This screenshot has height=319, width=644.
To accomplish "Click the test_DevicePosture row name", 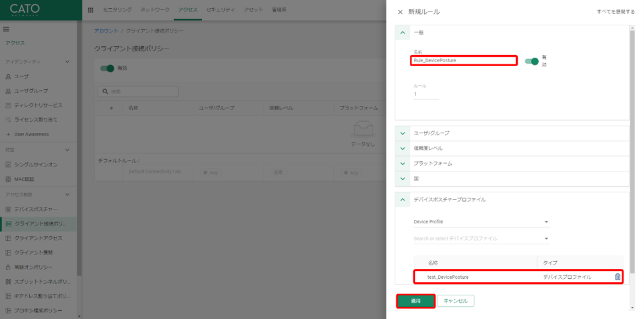I will pyautogui.click(x=448, y=277).
